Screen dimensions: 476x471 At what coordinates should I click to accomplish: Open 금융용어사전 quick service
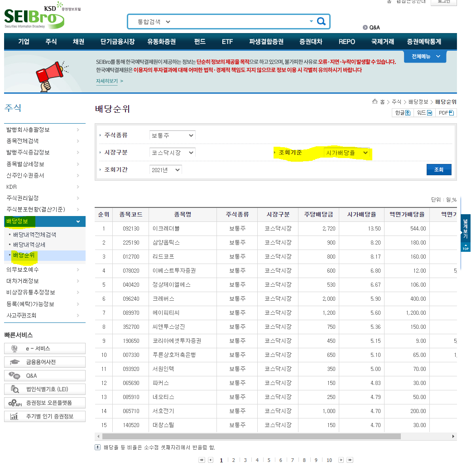click(45, 362)
